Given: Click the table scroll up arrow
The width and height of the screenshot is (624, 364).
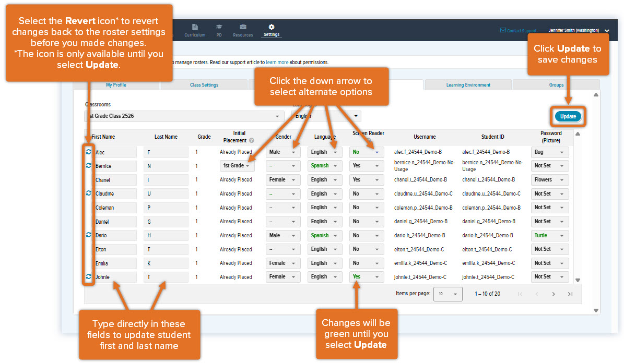Looking at the screenshot, I should pyautogui.click(x=578, y=134).
